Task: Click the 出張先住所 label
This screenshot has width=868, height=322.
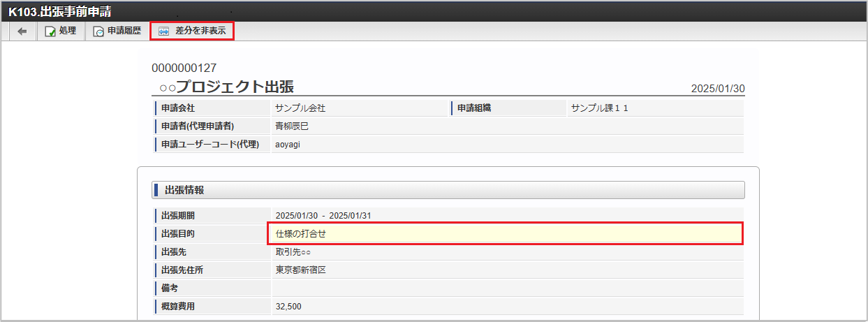Action: point(182,270)
